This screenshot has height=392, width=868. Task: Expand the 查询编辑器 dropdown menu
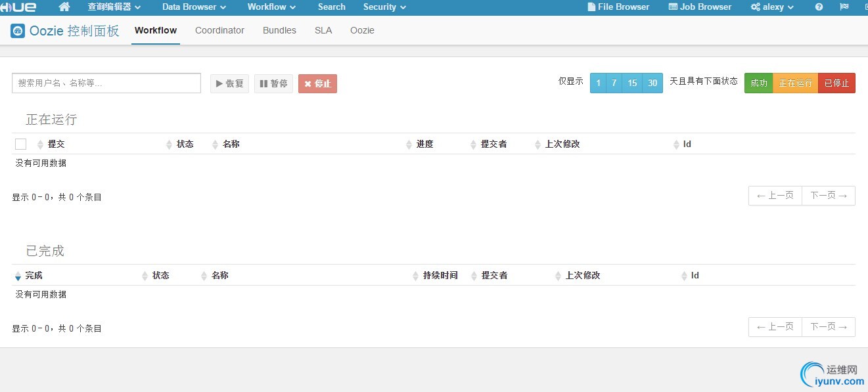[x=114, y=7]
